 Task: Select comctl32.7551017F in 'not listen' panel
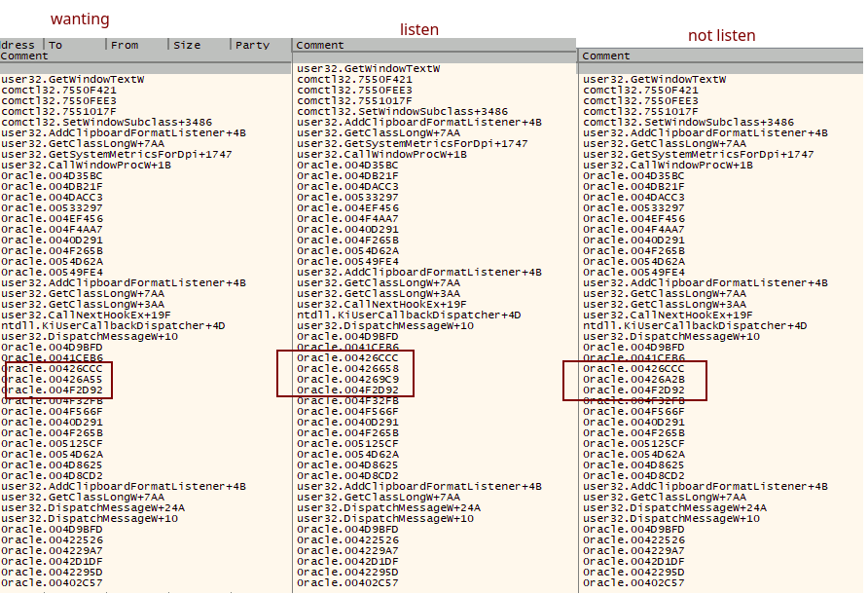point(641,111)
